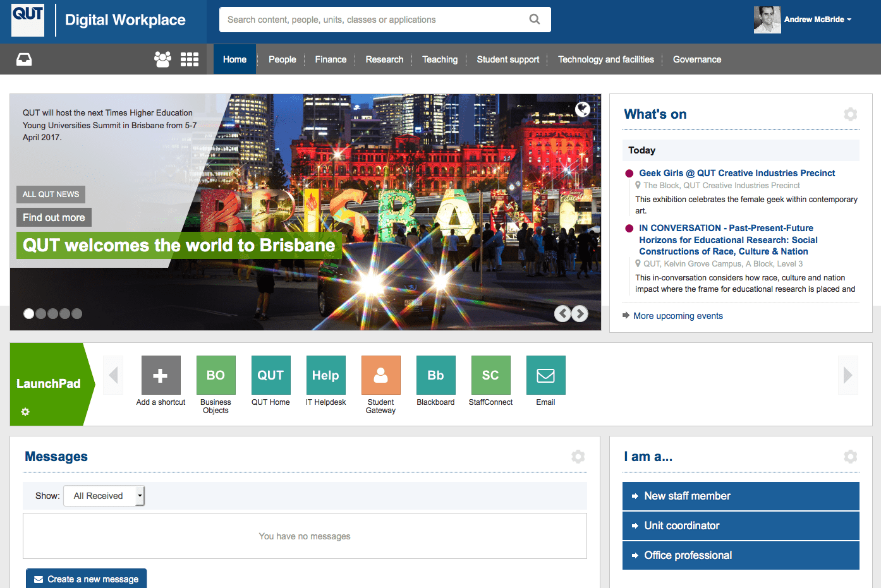Expand Unit coordinator option
This screenshot has height=588, width=881.
pos(741,525)
